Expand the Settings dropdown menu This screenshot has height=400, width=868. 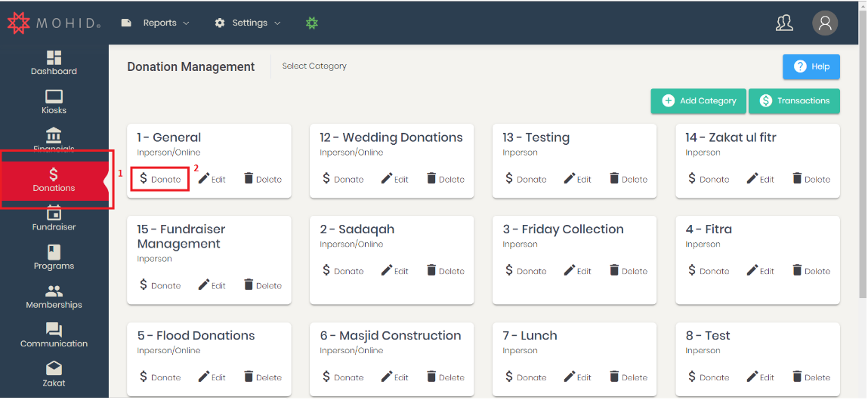249,23
